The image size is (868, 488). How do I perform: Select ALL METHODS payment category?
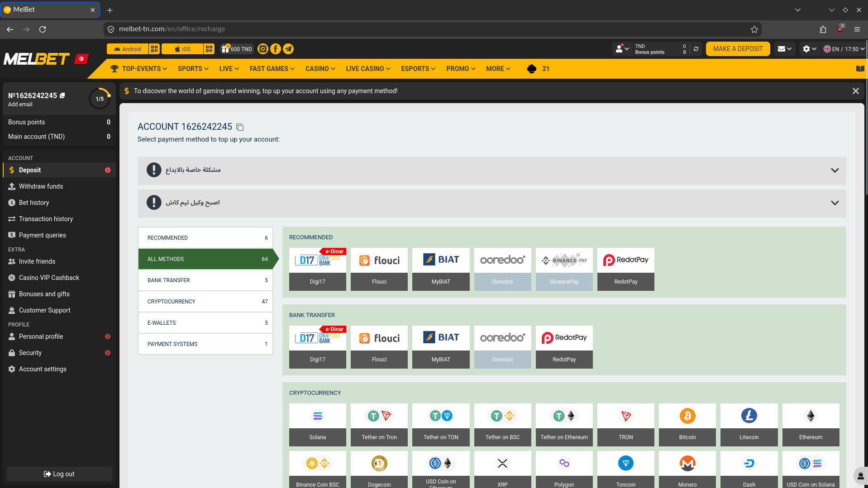tap(205, 259)
